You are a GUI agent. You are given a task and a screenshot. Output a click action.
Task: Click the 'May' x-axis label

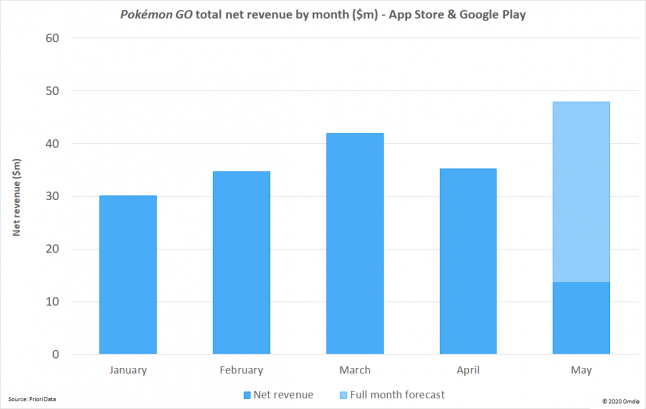click(581, 370)
